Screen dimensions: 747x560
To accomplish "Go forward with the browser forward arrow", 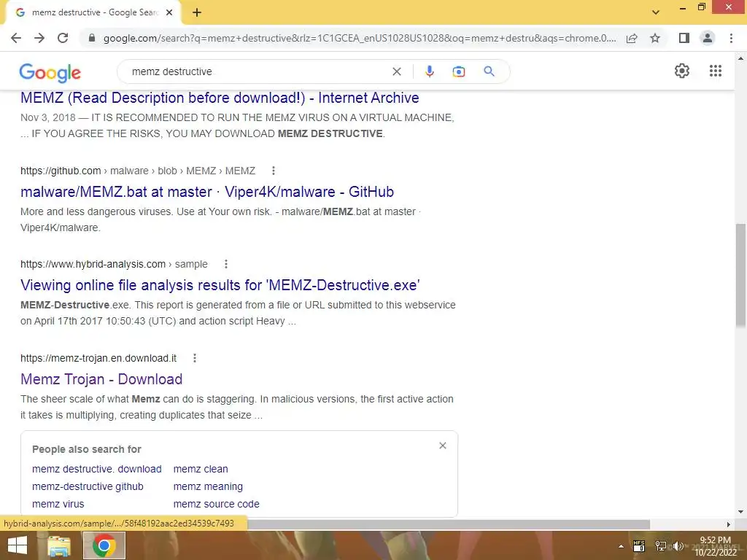I will (x=39, y=38).
